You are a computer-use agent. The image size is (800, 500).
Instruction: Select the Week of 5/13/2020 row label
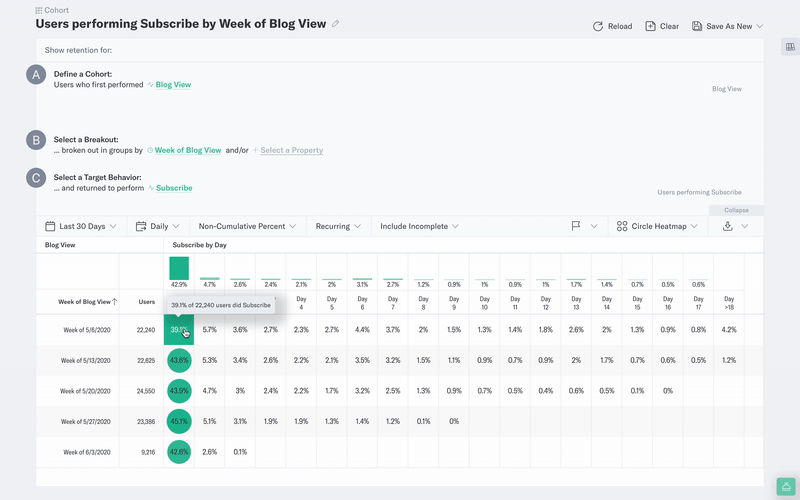click(86, 361)
